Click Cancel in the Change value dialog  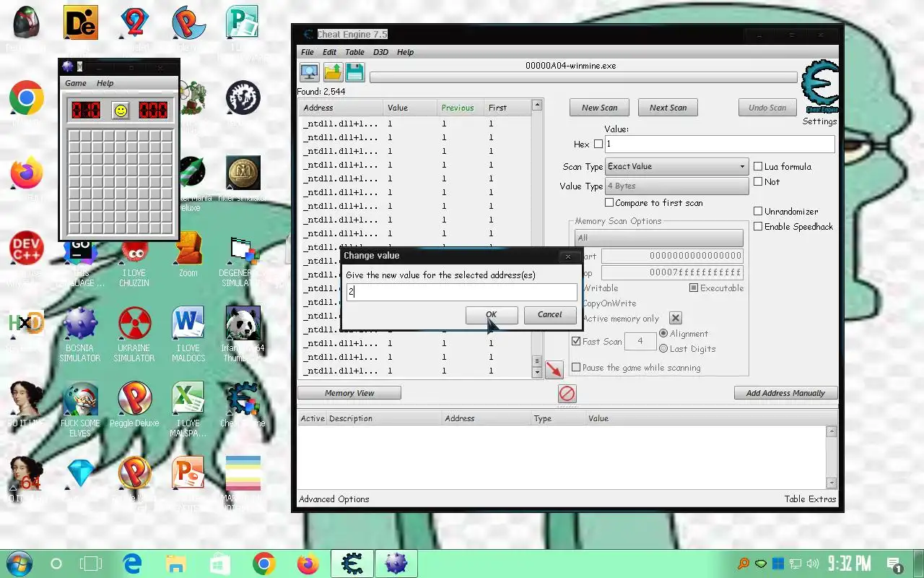pyautogui.click(x=549, y=314)
